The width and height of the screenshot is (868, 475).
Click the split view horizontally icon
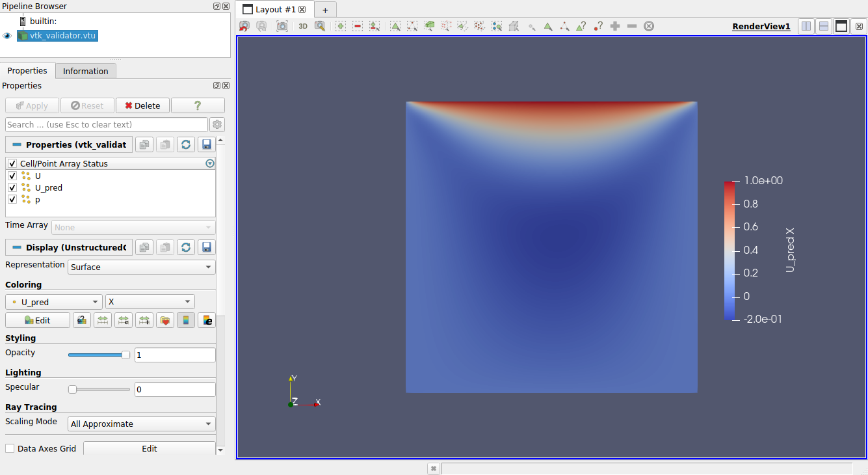pyautogui.click(x=806, y=26)
